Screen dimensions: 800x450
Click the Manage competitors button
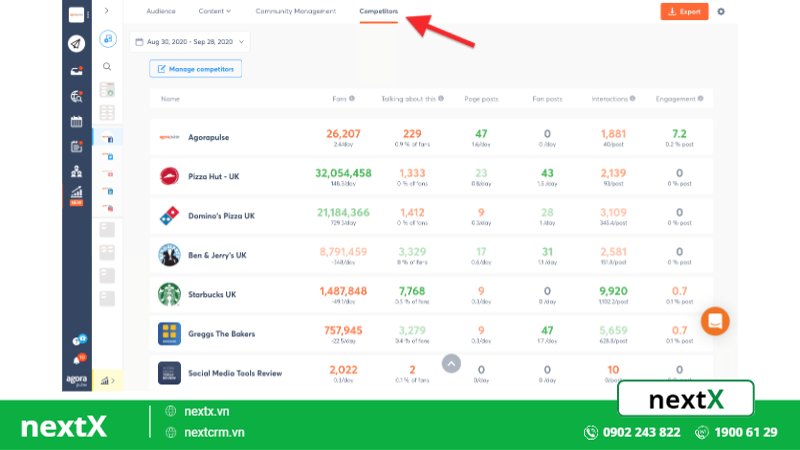(x=196, y=69)
